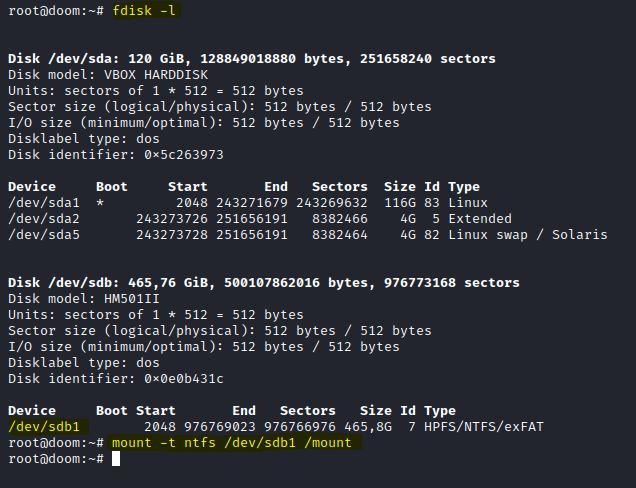Click the 465,8G size value for sdb1

[x=367, y=427]
